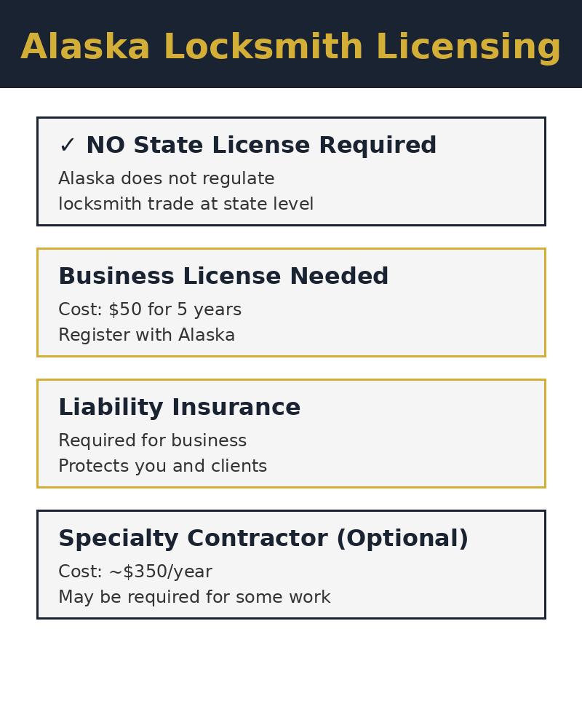
Task: Click the 'Alaska does not regulate' line
Action: [x=166, y=179]
